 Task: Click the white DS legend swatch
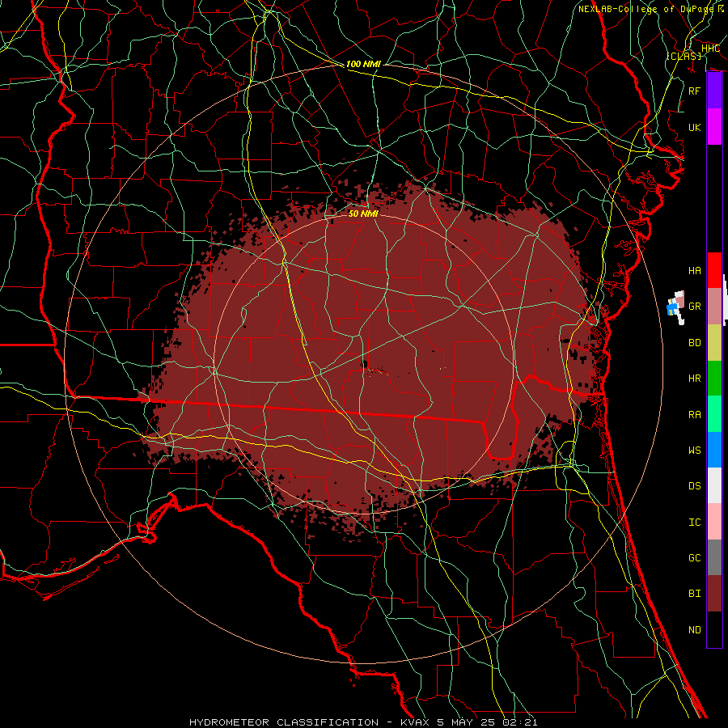point(714,485)
